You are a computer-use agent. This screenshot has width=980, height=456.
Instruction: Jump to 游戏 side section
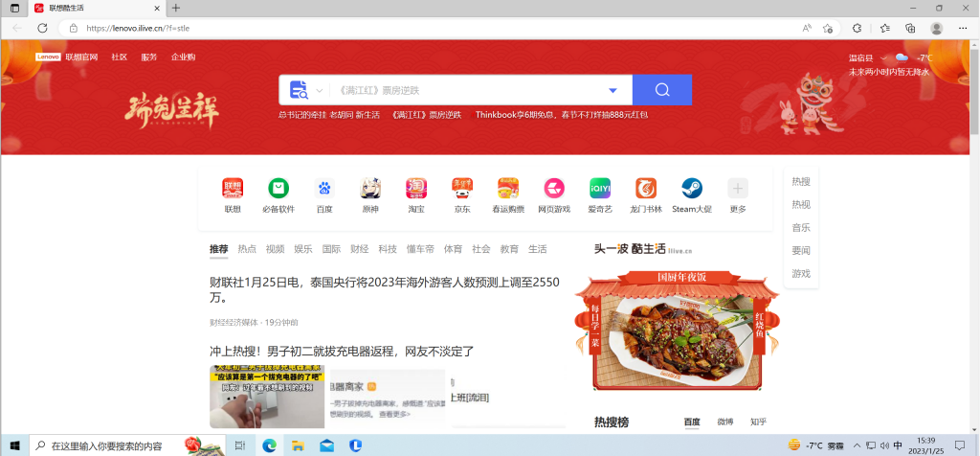pos(801,273)
